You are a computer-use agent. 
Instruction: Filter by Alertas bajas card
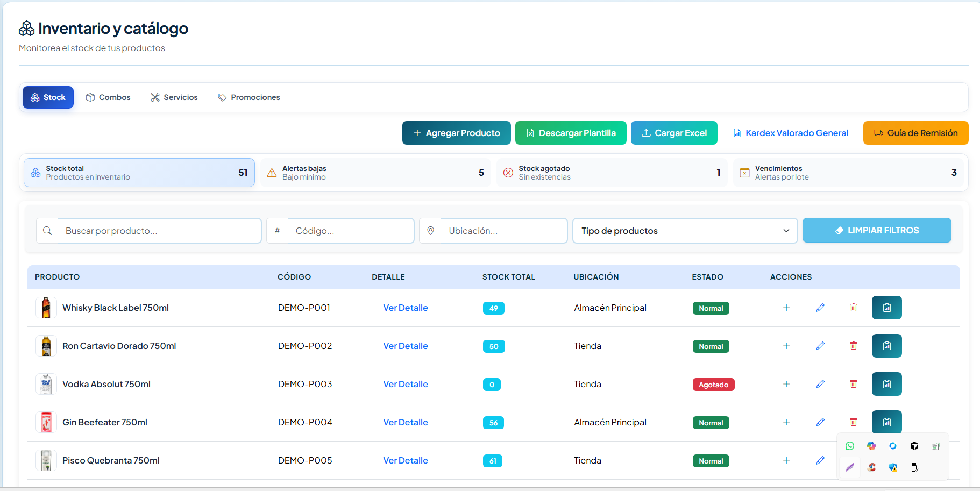coord(375,173)
